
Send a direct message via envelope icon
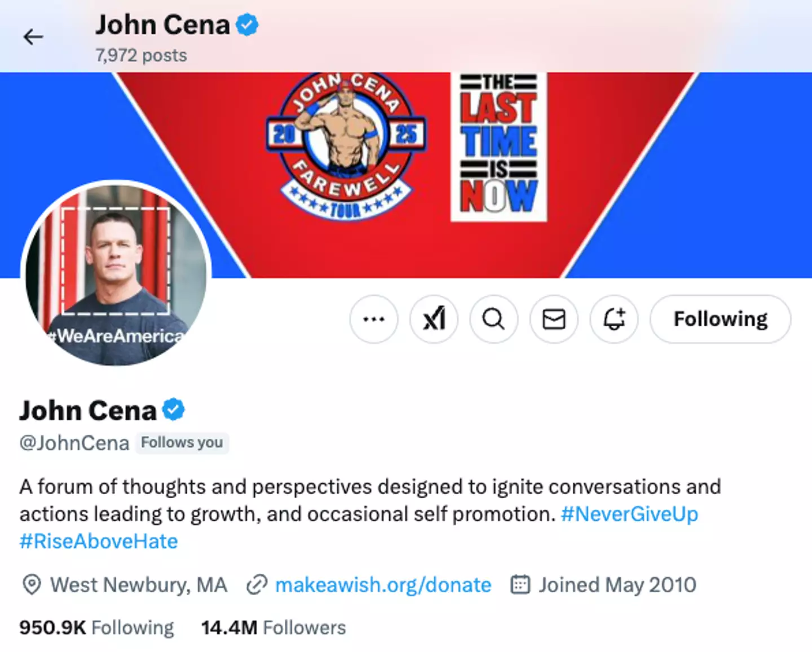point(554,320)
